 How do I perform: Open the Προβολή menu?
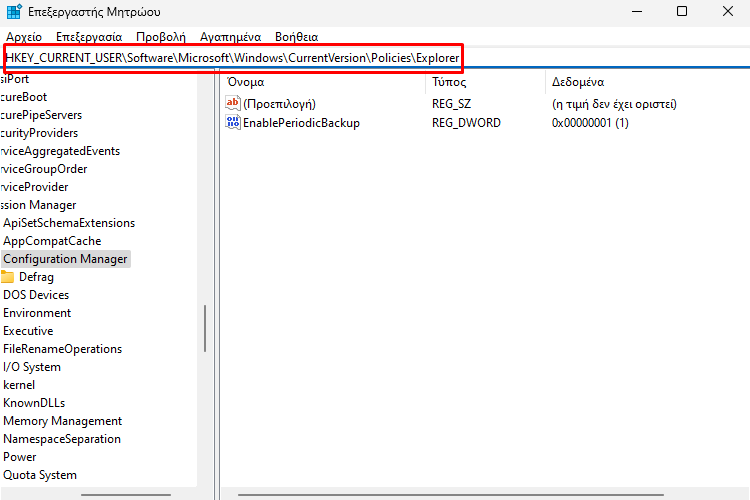[x=161, y=37]
